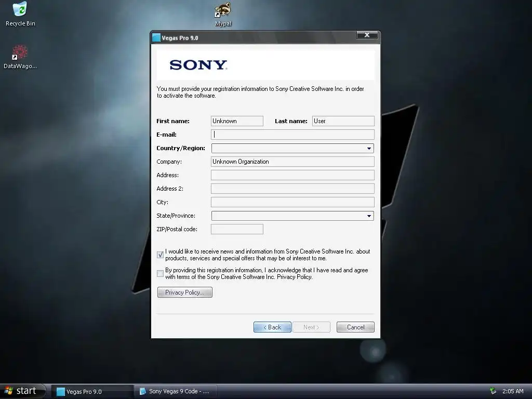The height and width of the screenshot is (399, 532).
Task: Click the 2:05 AM taskbar clock
Action: [x=513, y=391]
